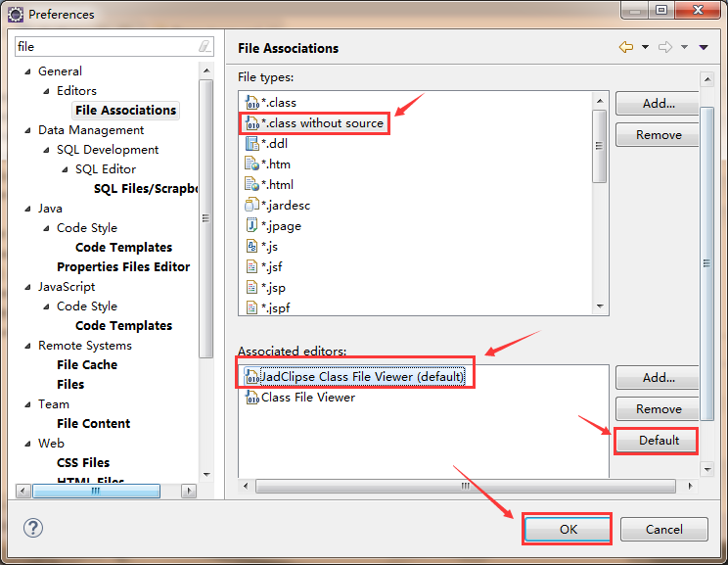728x565 pixels.
Task: Select Files under Remote Systems
Action: (70, 384)
